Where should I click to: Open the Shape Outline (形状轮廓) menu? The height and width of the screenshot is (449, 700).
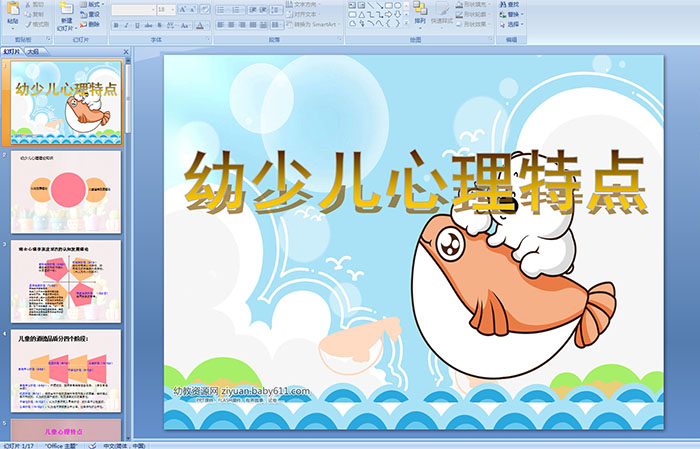(473, 14)
